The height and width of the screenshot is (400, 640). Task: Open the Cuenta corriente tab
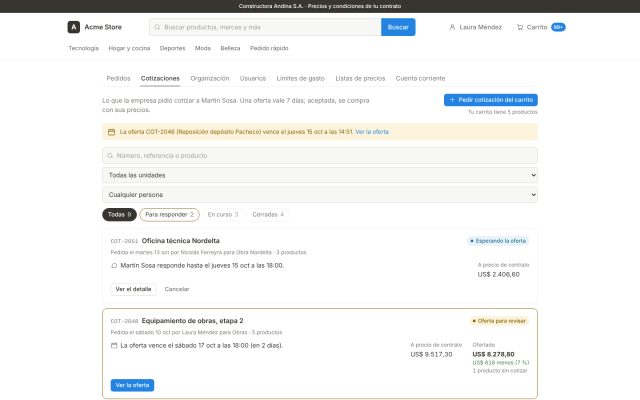[420, 78]
